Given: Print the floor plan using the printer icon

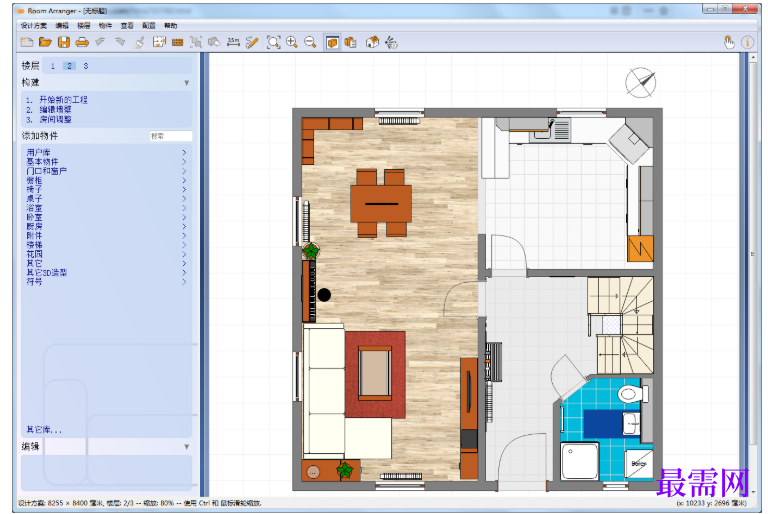Looking at the screenshot, I should (82, 43).
